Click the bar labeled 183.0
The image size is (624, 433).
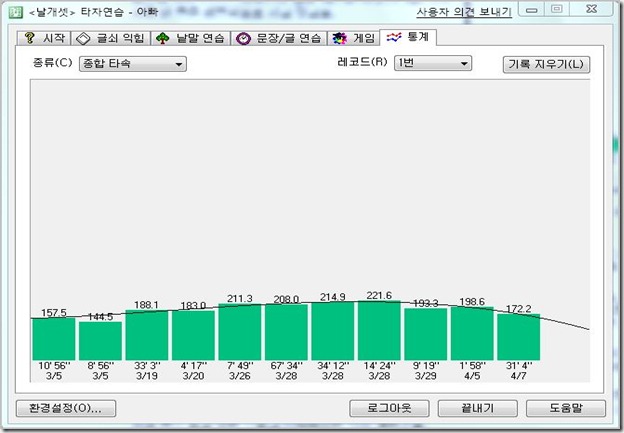(x=193, y=335)
